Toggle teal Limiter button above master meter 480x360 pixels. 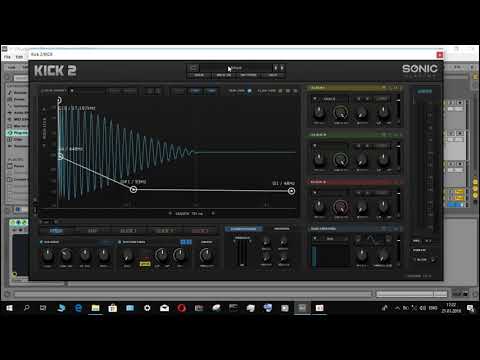(x=425, y=91)
